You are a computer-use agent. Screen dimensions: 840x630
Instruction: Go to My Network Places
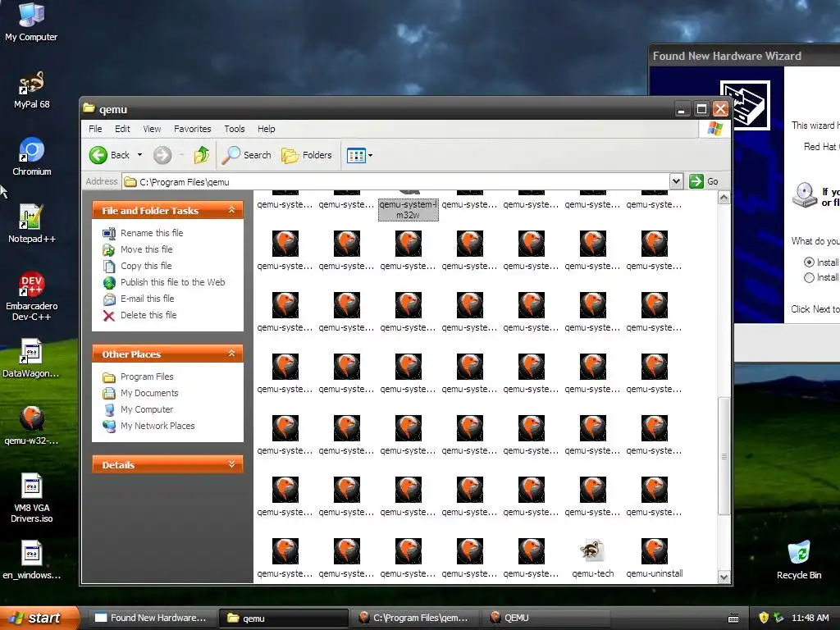(x=157, y=426)
